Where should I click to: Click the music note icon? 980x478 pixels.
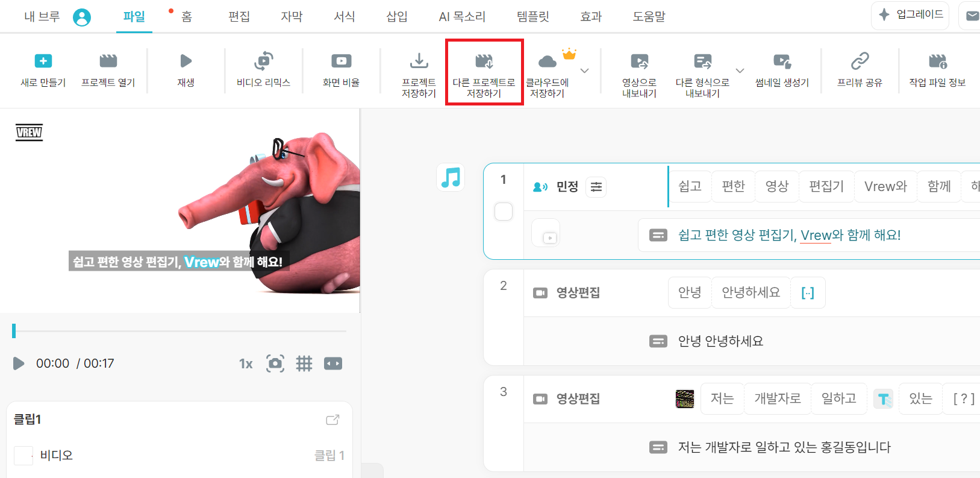(x=451, y=177)
